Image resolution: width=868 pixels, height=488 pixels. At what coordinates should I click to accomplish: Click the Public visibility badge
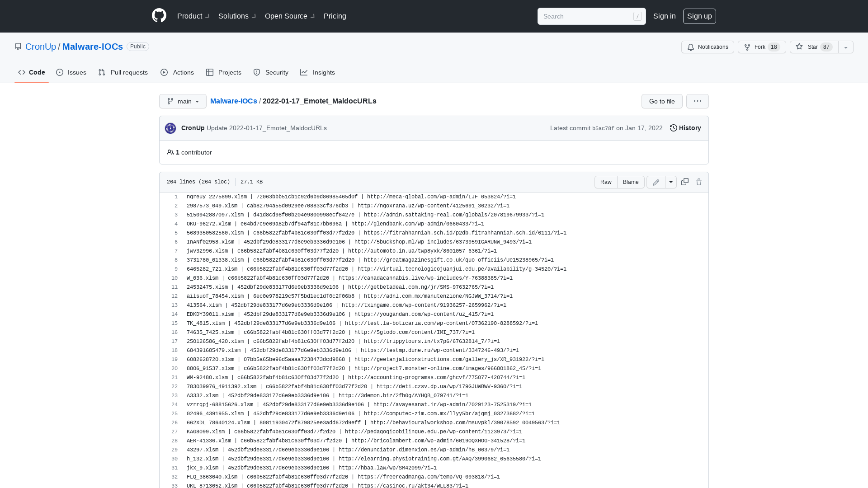[138, 47]
